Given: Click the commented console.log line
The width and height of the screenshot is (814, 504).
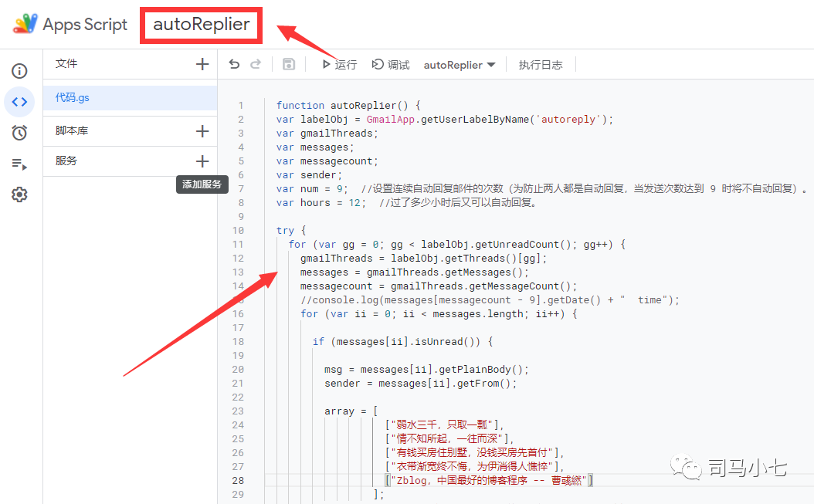Looking at the screenshot, I should [490, 300].
